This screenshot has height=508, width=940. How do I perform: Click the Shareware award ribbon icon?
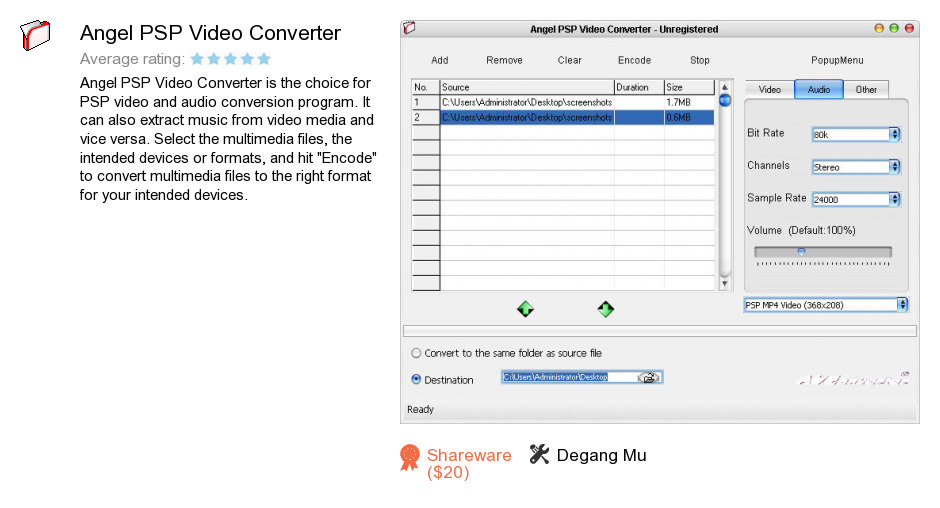pyautogui.click(x=410, y=458)
